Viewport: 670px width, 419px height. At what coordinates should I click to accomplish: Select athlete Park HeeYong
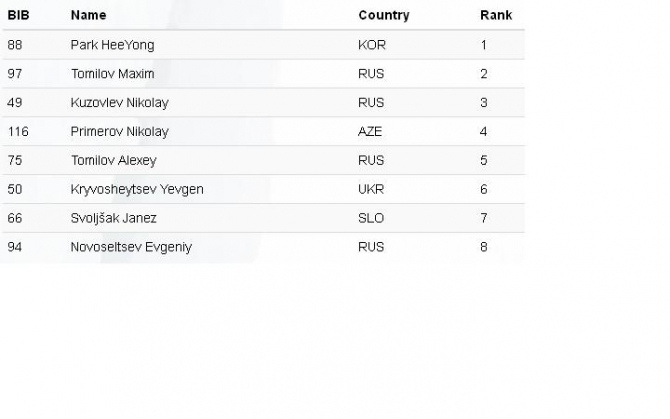point(112,45)
